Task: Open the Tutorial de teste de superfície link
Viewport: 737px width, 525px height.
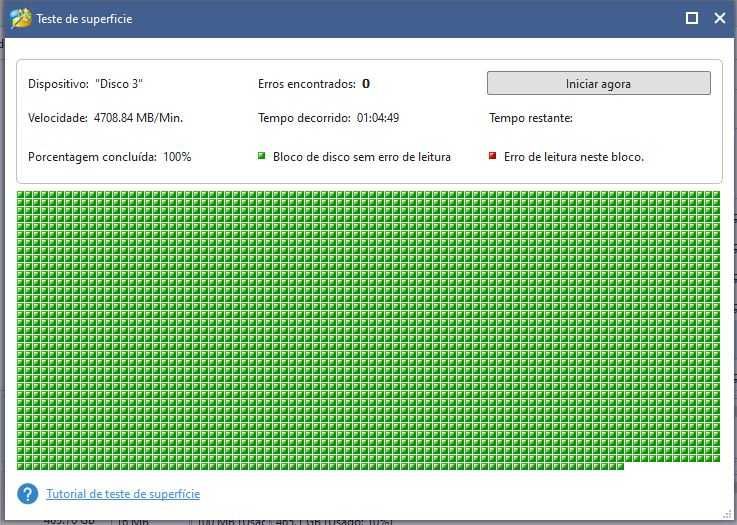Action: point(123,494)
